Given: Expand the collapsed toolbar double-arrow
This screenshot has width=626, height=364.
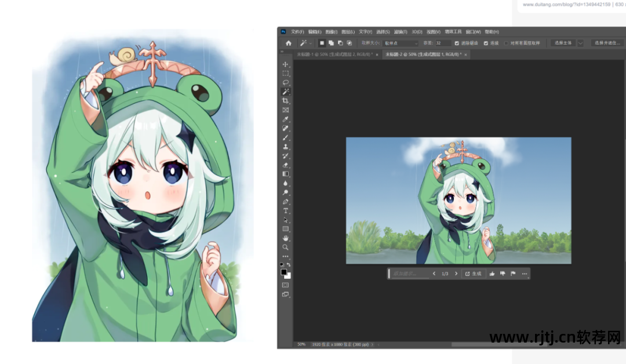Looking at the screenshot, I should coord(282,52).
